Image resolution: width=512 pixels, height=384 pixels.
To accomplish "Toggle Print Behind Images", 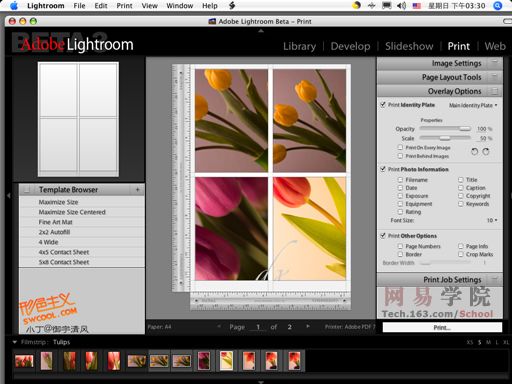I will pos(400,156).
